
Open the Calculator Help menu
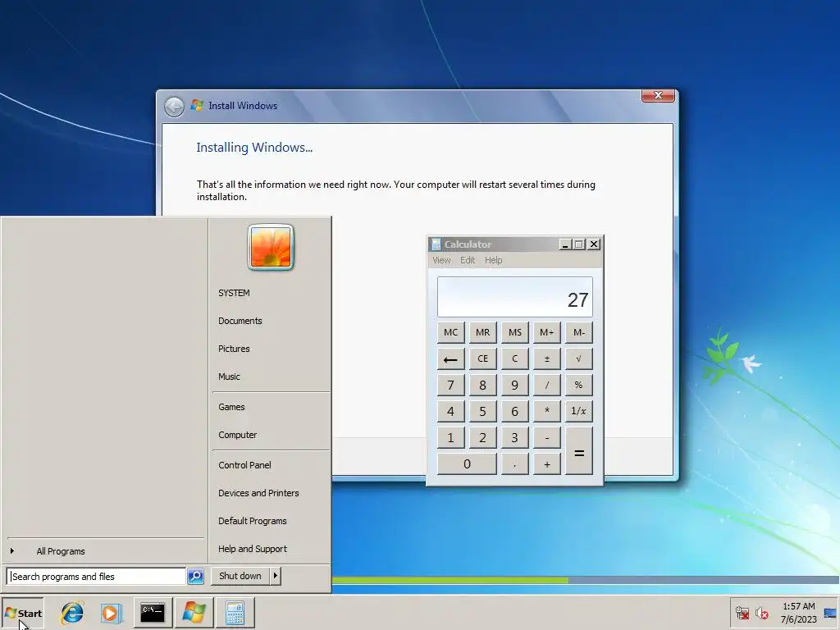tap(493, 260)
